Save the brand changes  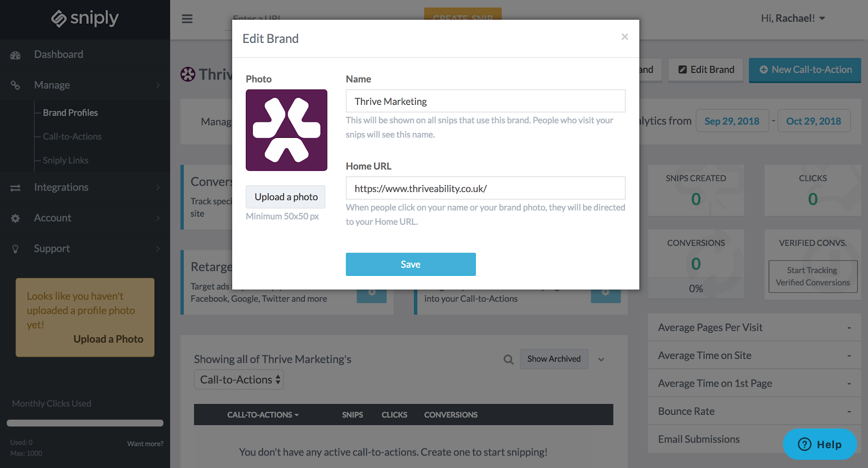(411, 264)
